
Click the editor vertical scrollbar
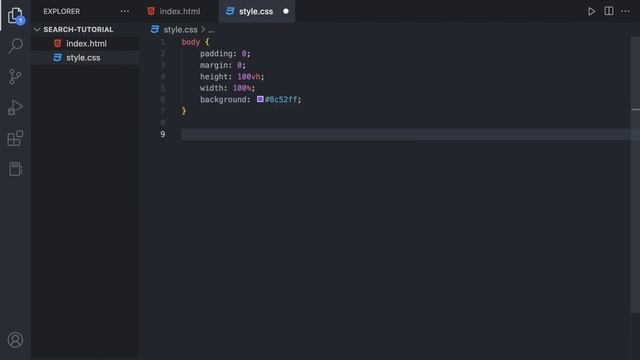[635, 175]
